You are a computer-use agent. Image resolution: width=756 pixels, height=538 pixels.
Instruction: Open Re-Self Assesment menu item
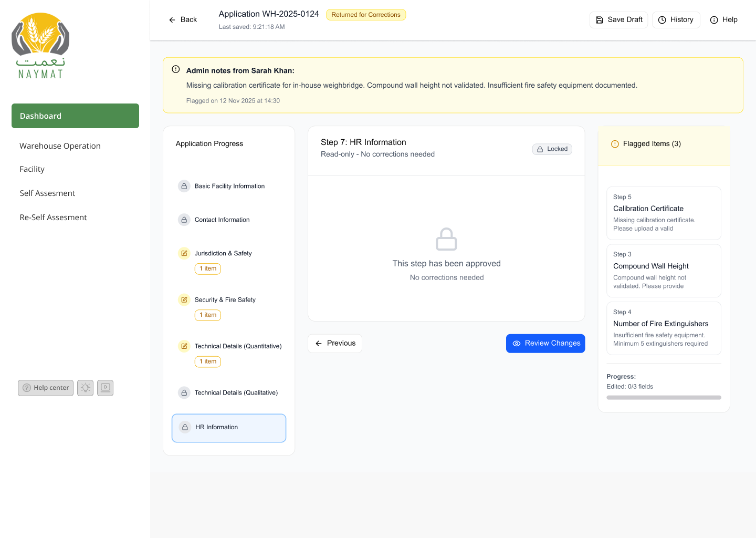tap(53, 218)
